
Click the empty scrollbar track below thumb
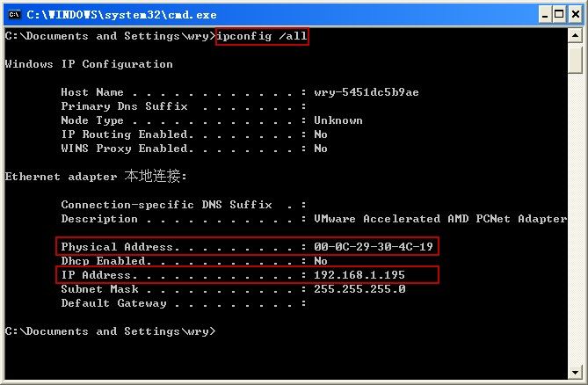pyautogui.click(x=575, y=219)
